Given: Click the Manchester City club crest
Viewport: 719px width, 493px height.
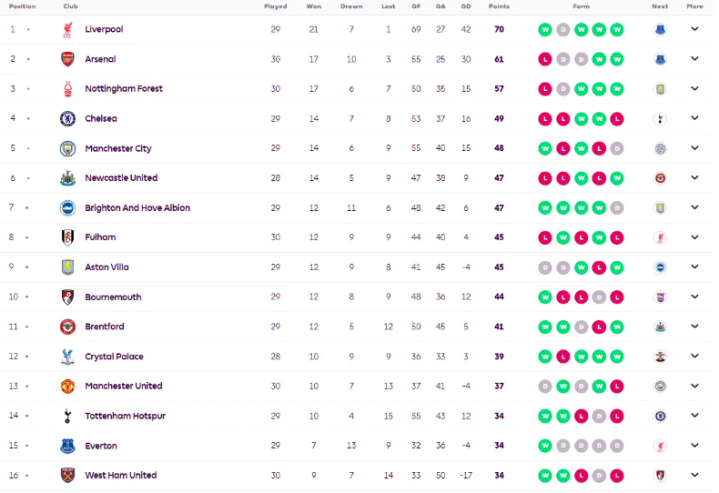Looking at the screenshot, I should (68, 149).
